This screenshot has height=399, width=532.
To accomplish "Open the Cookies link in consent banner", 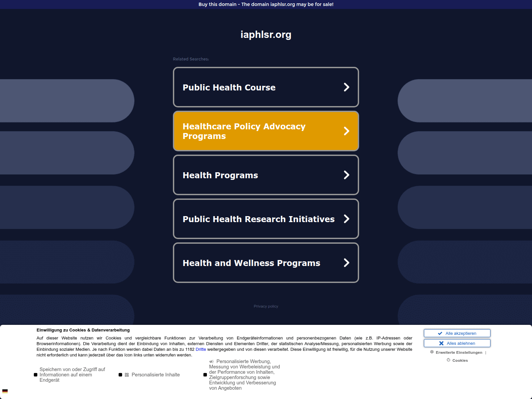I will (460, 360).
